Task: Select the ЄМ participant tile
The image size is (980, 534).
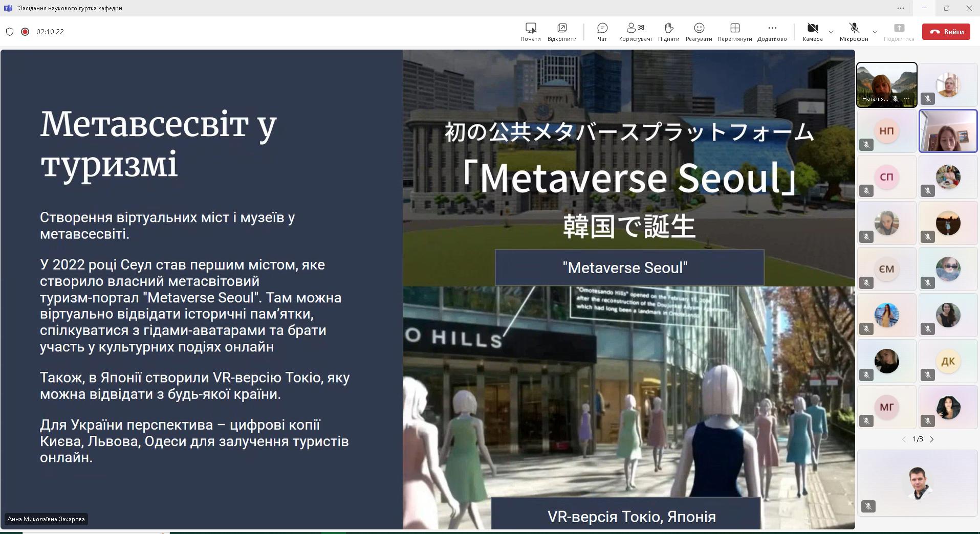Action: 887,269
